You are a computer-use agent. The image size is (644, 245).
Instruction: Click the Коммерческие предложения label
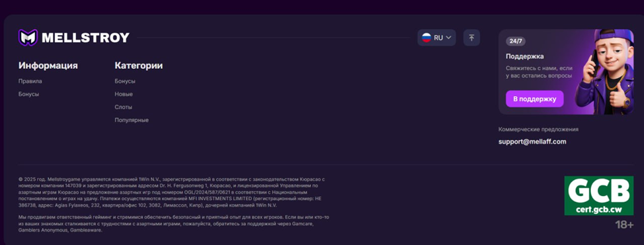538,129
